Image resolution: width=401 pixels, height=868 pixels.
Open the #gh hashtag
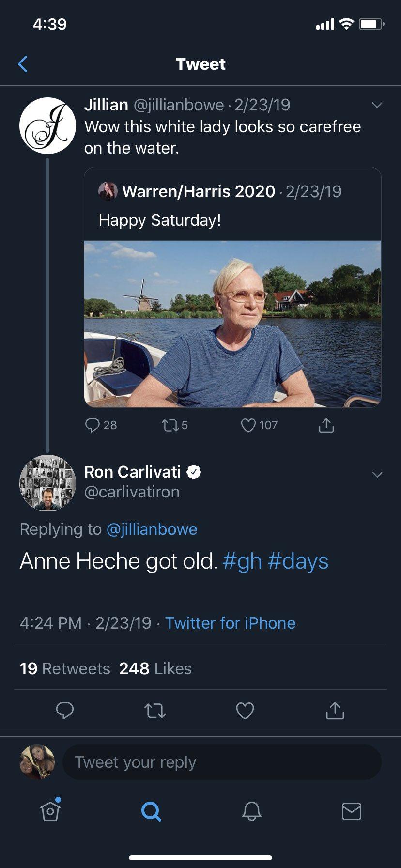pyautogui.click(x=242, y=561)
